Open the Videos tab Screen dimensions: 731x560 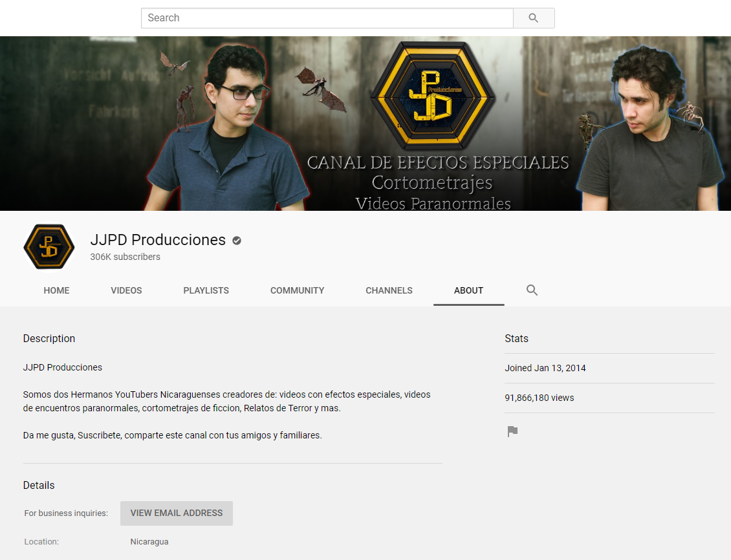126,290
